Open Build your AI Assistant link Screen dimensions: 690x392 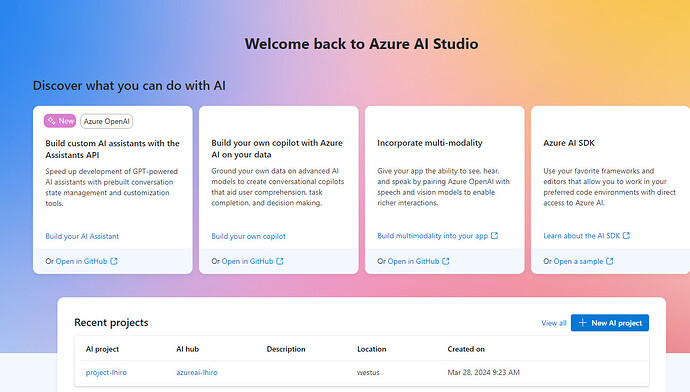82,236
